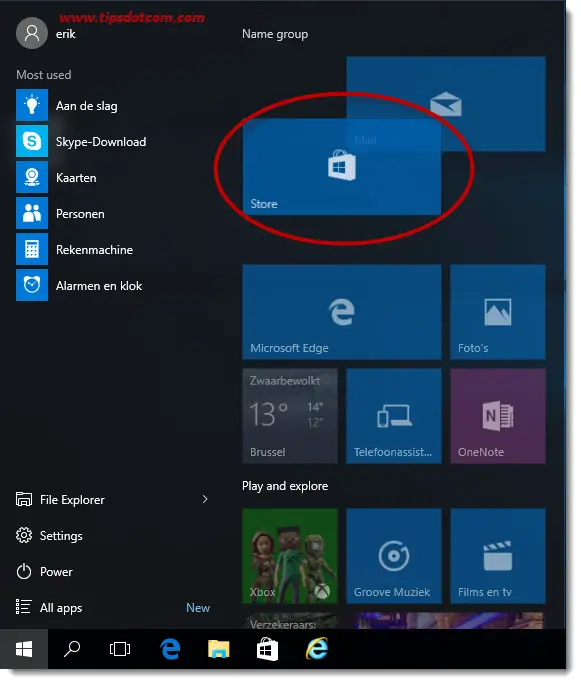Open Settings from the Start menu
581x684 pixels.
click(x=61, y=536)
